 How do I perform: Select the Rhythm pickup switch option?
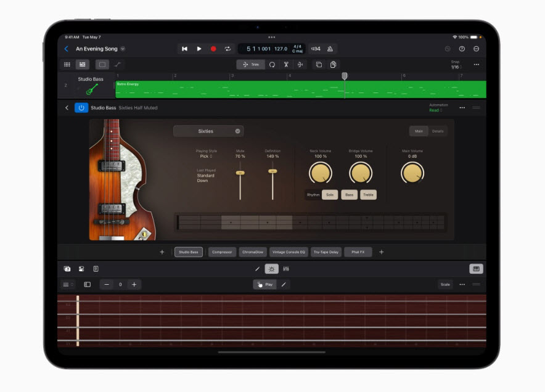(x=313, y=195)
